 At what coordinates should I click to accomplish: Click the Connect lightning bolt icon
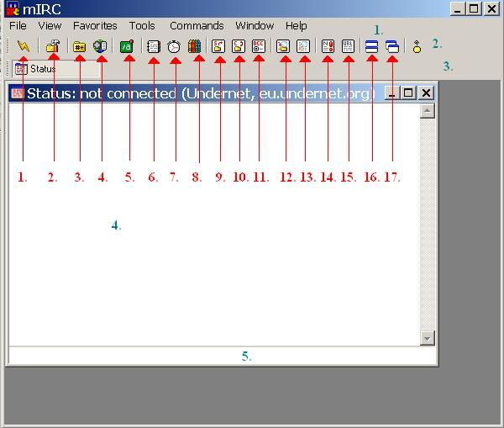pyautogui.click(x=24, y=47)
